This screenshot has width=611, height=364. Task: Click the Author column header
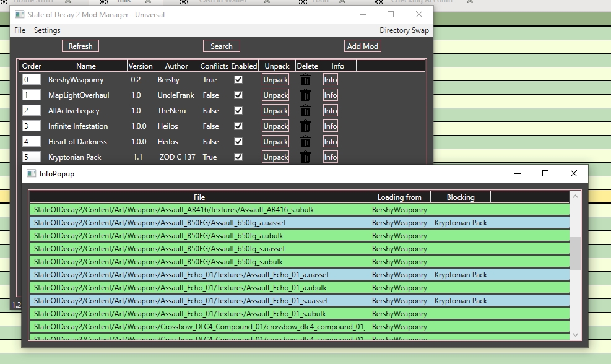[176, 66]
